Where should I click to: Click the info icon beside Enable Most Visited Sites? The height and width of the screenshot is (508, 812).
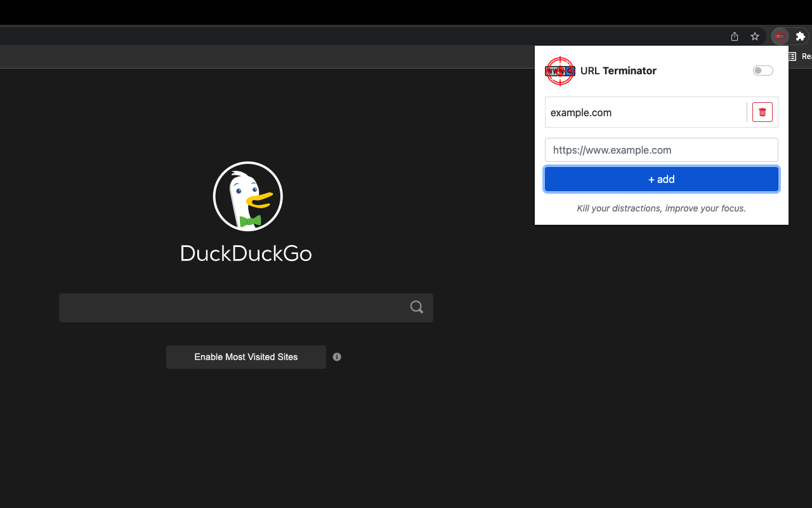(x=337, y=357)
